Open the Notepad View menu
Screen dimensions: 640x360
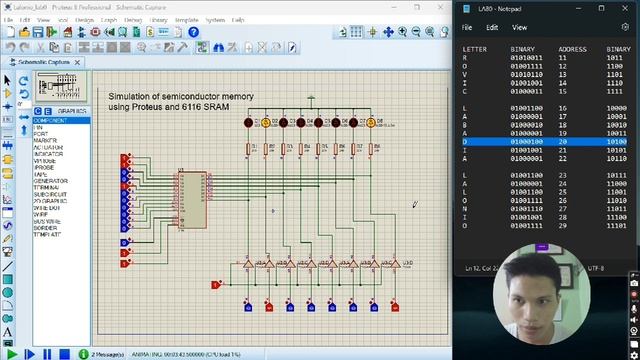(519, 27)
